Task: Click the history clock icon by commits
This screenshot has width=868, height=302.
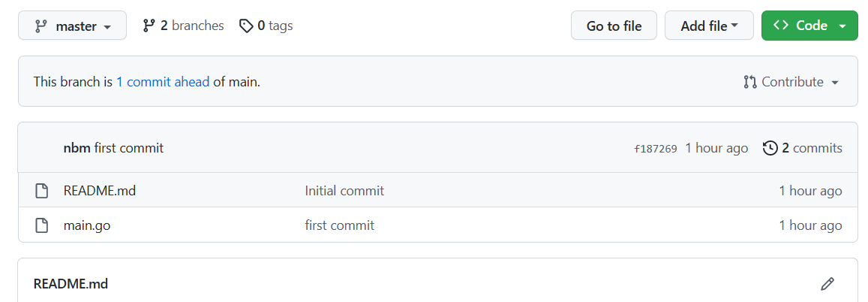Action: pos(770,148)
